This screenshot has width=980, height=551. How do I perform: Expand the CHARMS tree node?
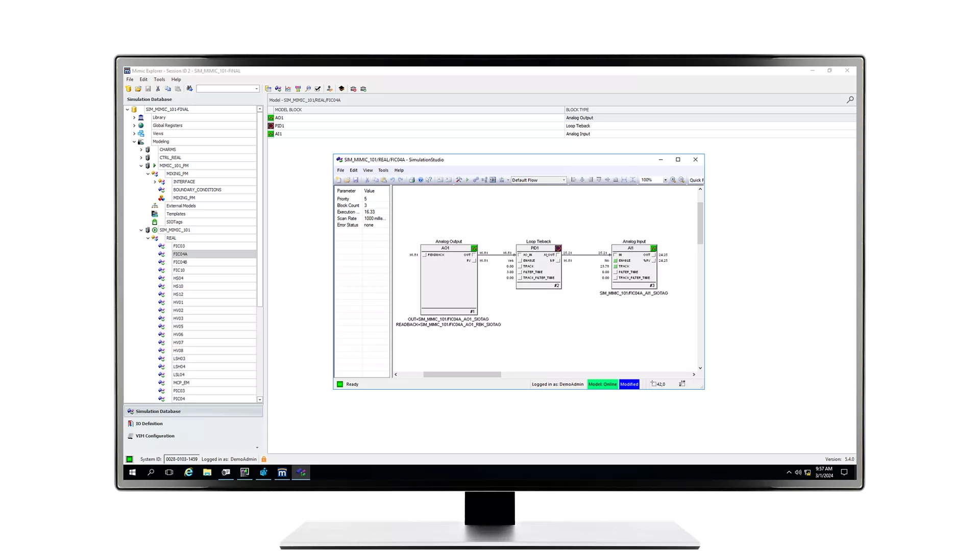pos(142,149)
